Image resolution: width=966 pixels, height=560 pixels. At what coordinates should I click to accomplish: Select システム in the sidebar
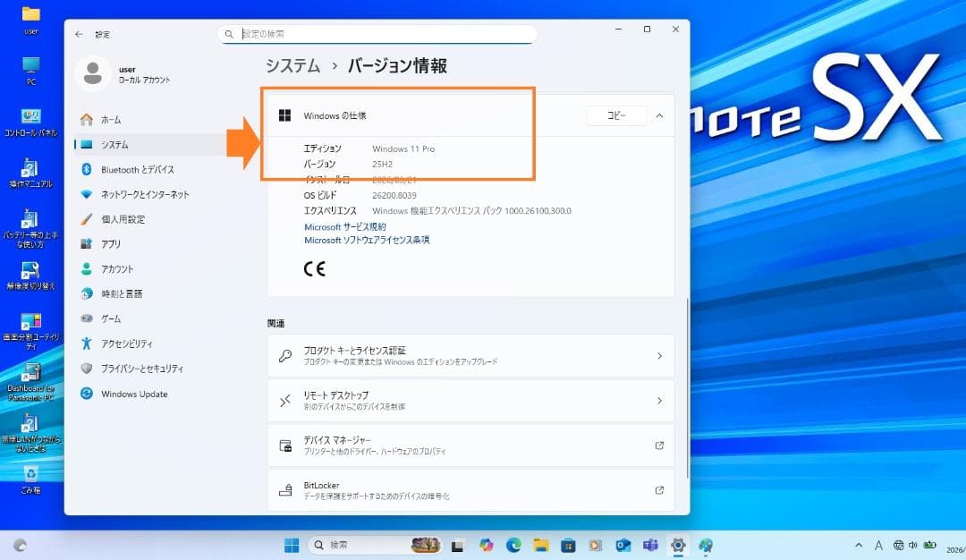[x=151, y=144]
